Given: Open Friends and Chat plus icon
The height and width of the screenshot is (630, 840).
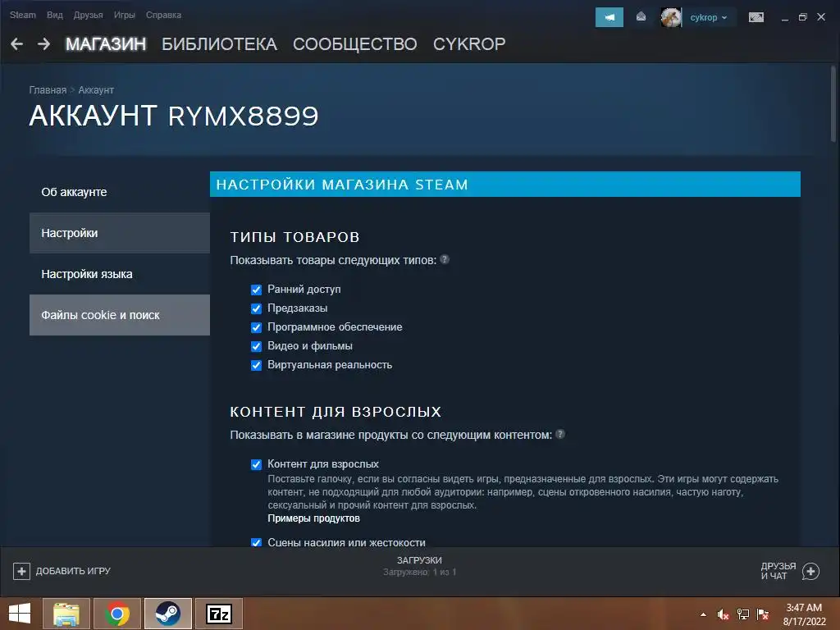Looking at the screenshot, I should pos(810,571).
